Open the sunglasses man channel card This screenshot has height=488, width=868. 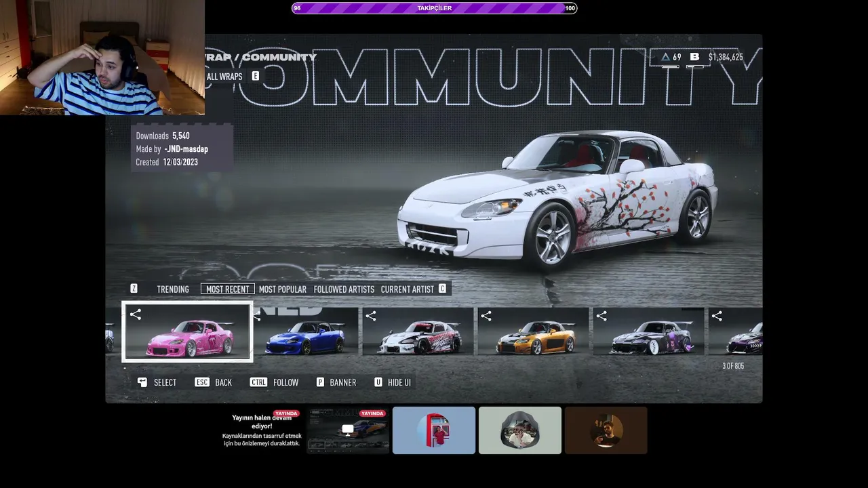tap(520, 430)
